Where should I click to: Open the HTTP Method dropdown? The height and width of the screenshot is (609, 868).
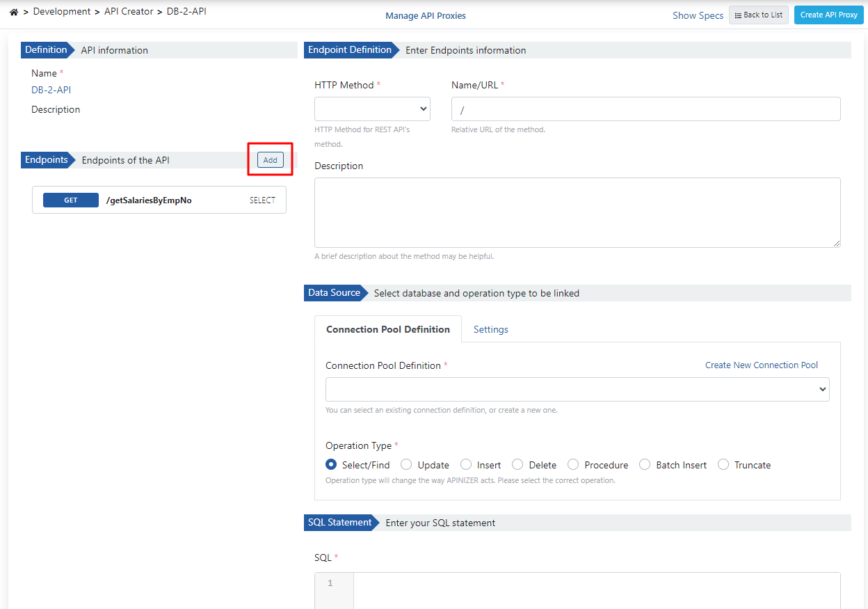[372, 109]
